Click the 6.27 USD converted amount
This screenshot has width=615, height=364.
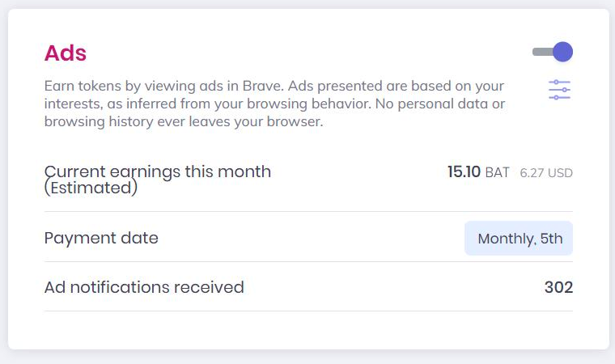[x=546, y=172]
